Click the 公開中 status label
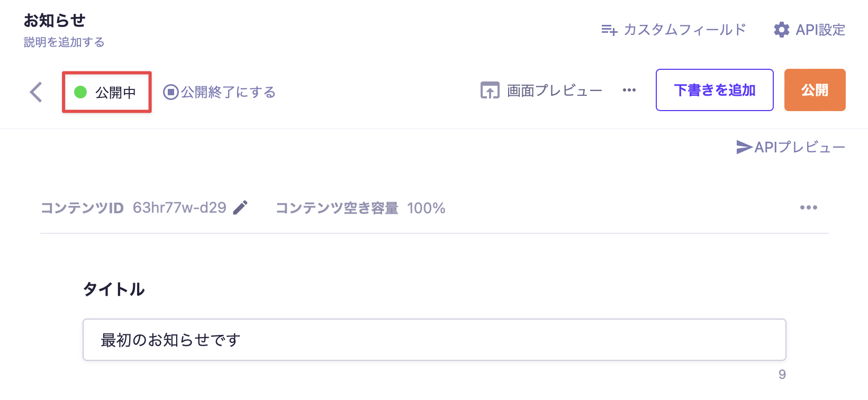 pos(115,93)
